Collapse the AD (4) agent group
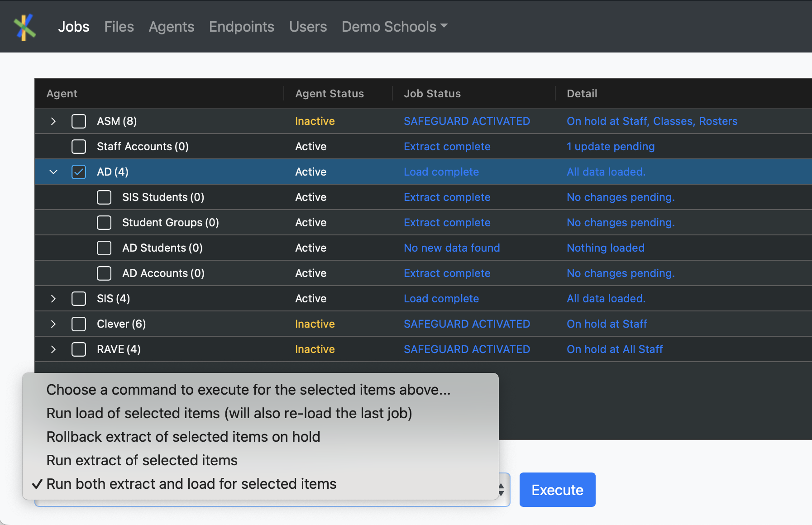The image size is (812, 525). coord(53,172)
